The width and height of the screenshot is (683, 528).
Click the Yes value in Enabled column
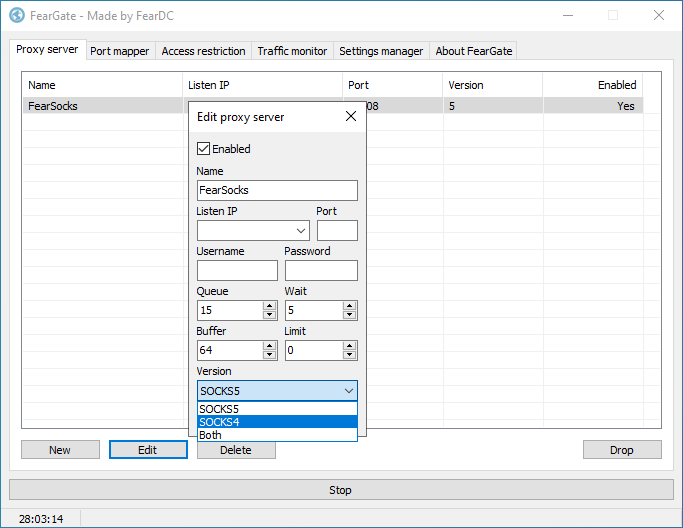[x=626, y=106]
